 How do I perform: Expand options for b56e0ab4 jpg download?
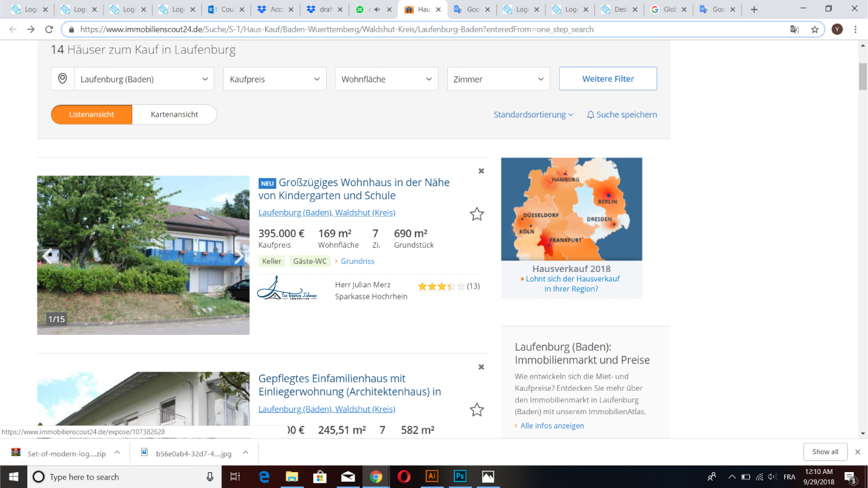[x=245, y=453]
